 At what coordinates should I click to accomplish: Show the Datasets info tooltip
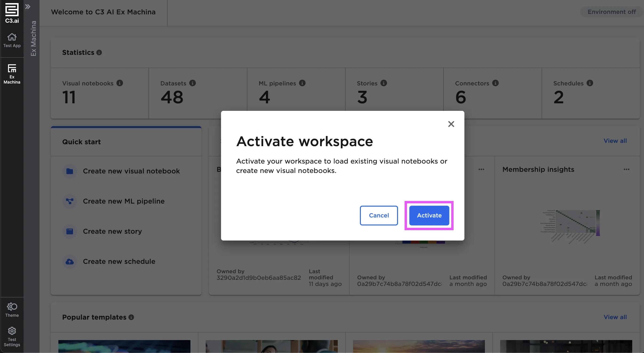(193, 83)
